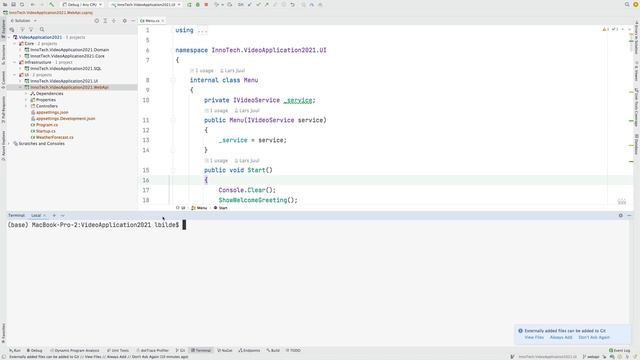Click the search icon in the Solution toolbar
This screenshot has height=360, width=640.
click(x=42, y=29)
